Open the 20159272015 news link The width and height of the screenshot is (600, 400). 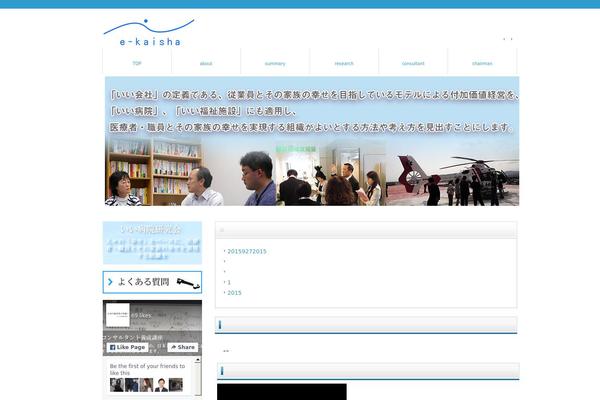247,251
